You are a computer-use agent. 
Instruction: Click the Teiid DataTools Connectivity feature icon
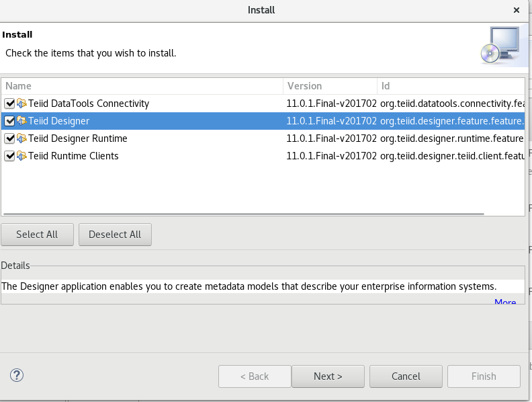coord(21,104)
